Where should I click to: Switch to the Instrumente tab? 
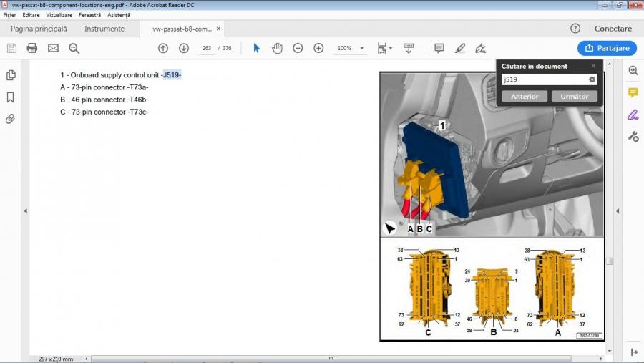tap(104, 29)
